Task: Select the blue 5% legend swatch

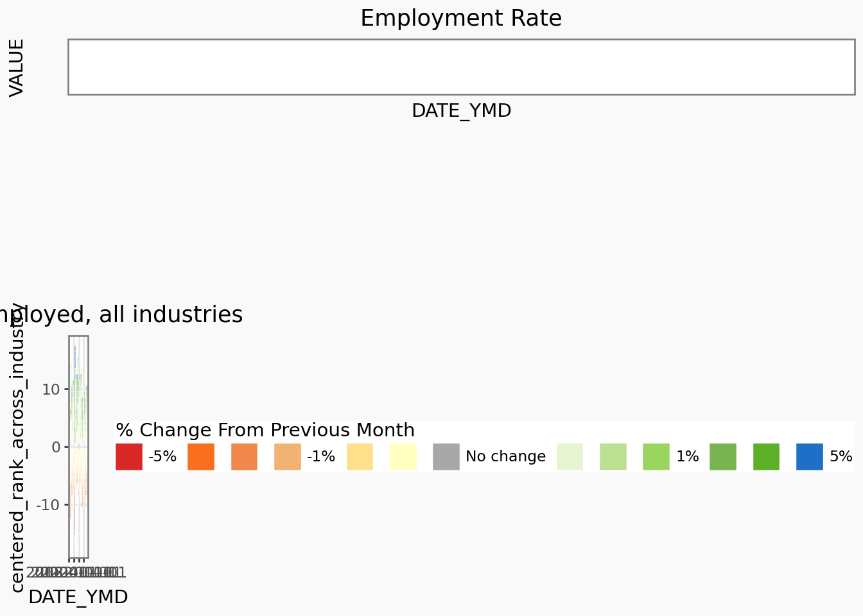Action: click(x=809, y=457)
